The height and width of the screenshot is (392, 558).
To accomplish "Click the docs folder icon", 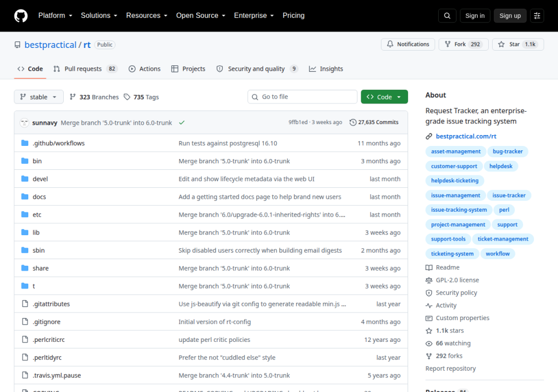I will click(25, 197).
